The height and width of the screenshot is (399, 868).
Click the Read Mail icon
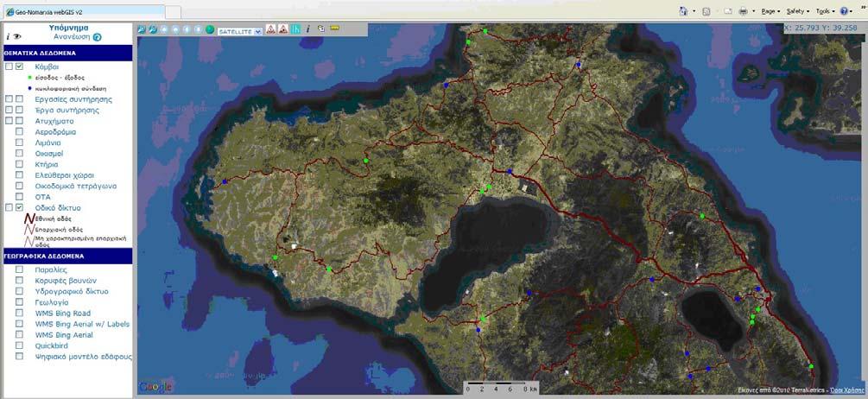[x=728, y=11]
